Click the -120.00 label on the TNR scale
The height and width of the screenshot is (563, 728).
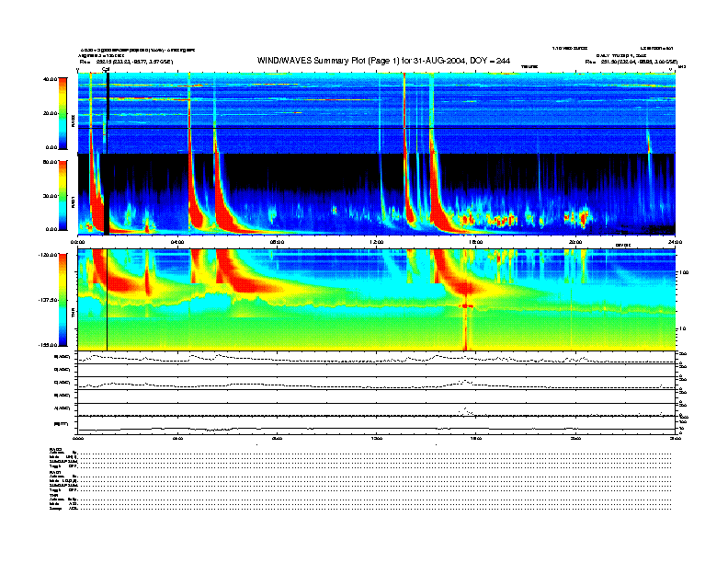click(x=46, y=254)
